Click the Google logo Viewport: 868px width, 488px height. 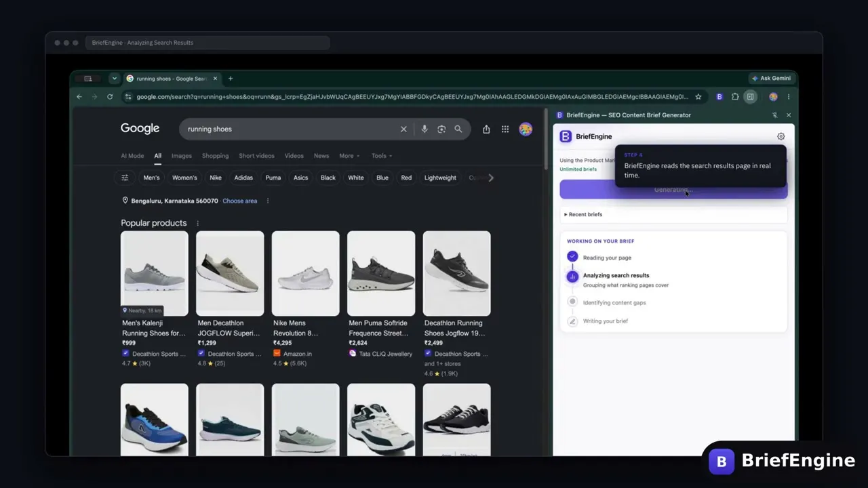point(140,129)
